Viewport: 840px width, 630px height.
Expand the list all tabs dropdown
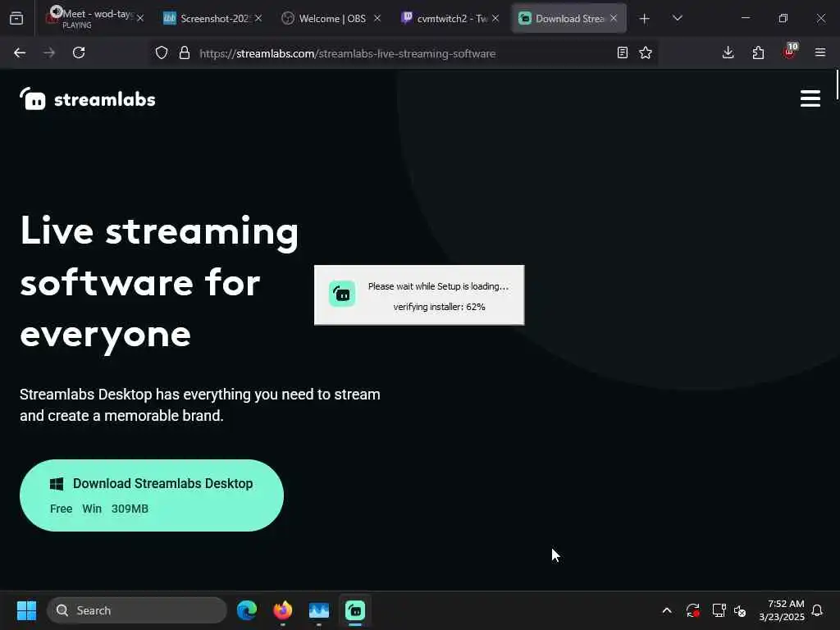tap(677, 18)
